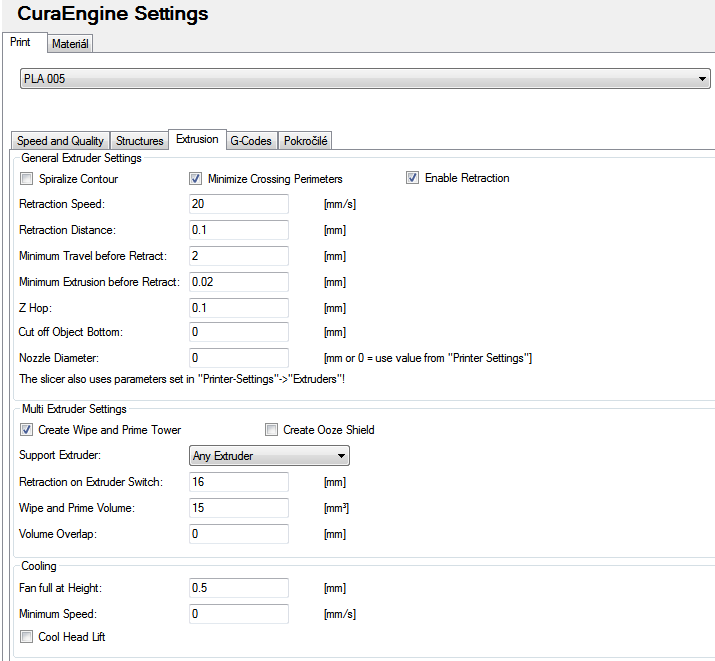
Task: Click the Minimum Travel before Retract field
Action: 239,256
